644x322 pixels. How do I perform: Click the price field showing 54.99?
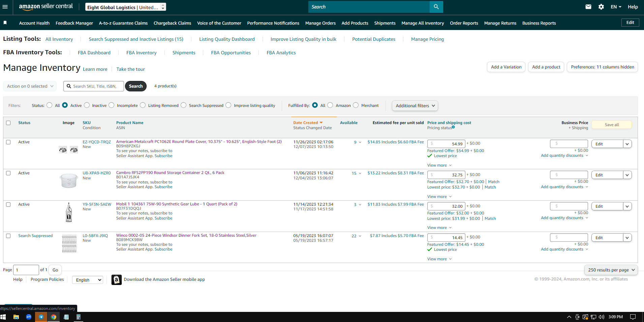coord(446,144)
